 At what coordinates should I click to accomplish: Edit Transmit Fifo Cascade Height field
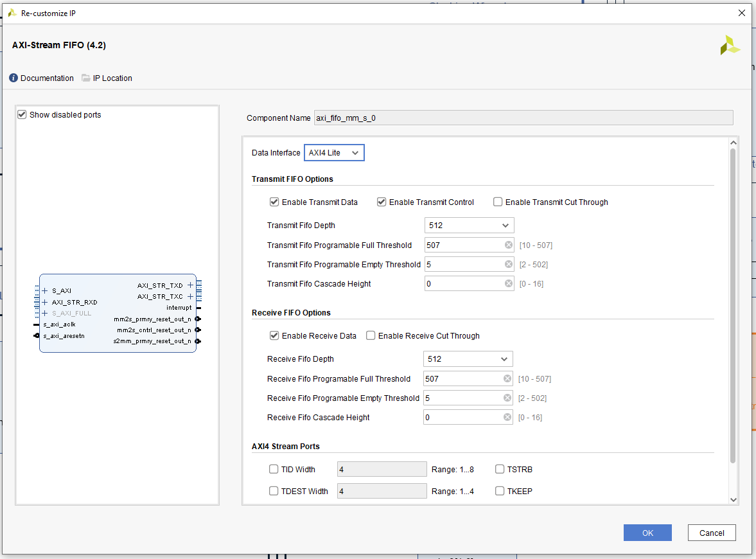coord(469,283)
